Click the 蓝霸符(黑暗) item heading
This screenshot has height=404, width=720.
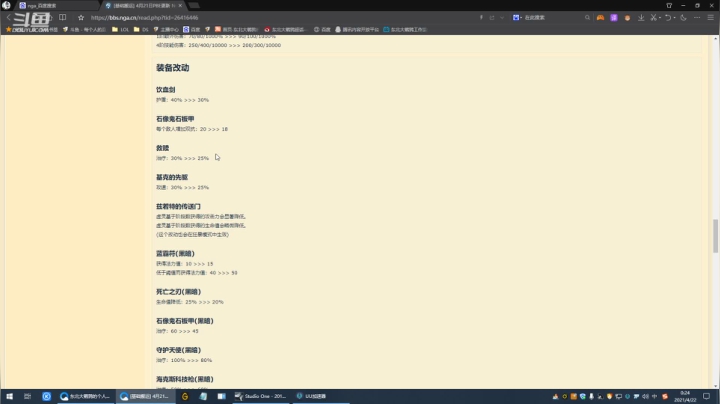[175, 253]
